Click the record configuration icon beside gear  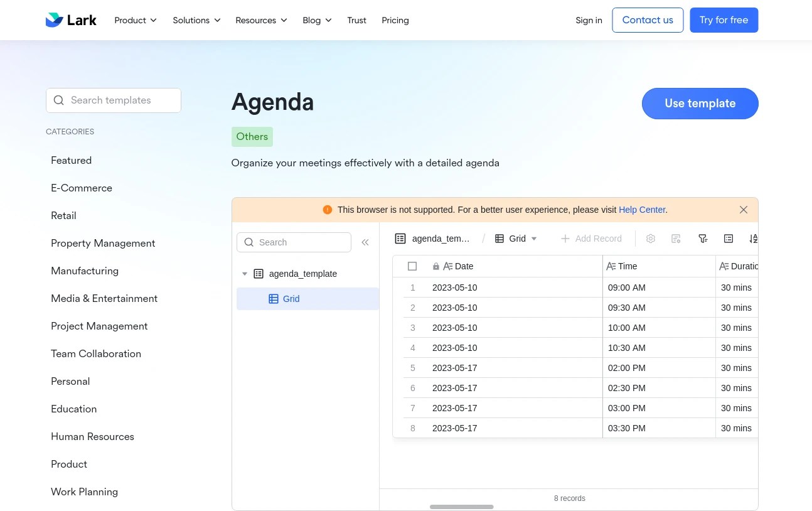(676, 239)
